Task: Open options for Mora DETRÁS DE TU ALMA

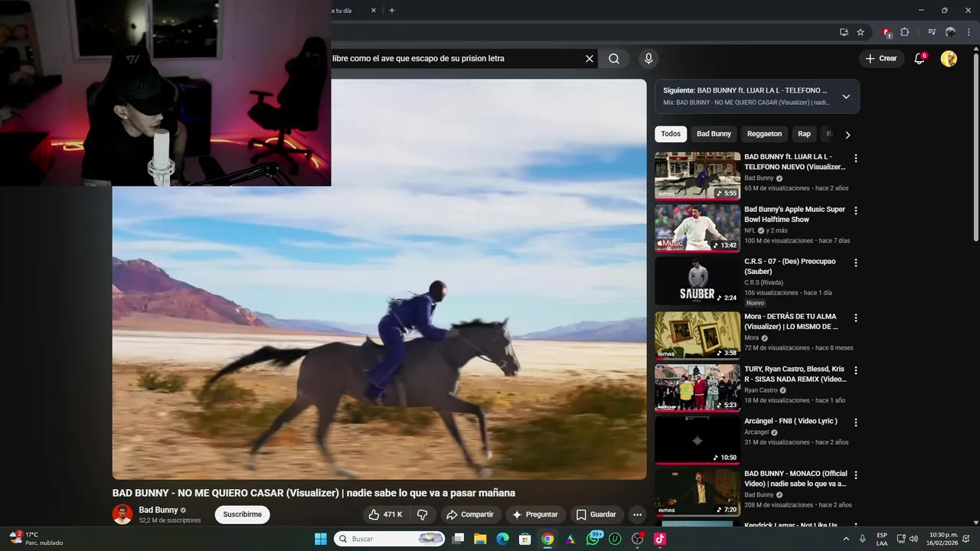Action: (856, 318)
